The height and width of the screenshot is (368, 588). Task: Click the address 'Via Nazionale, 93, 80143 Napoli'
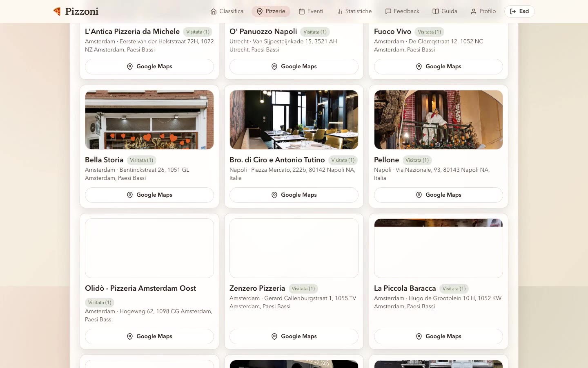click(437, 170)
